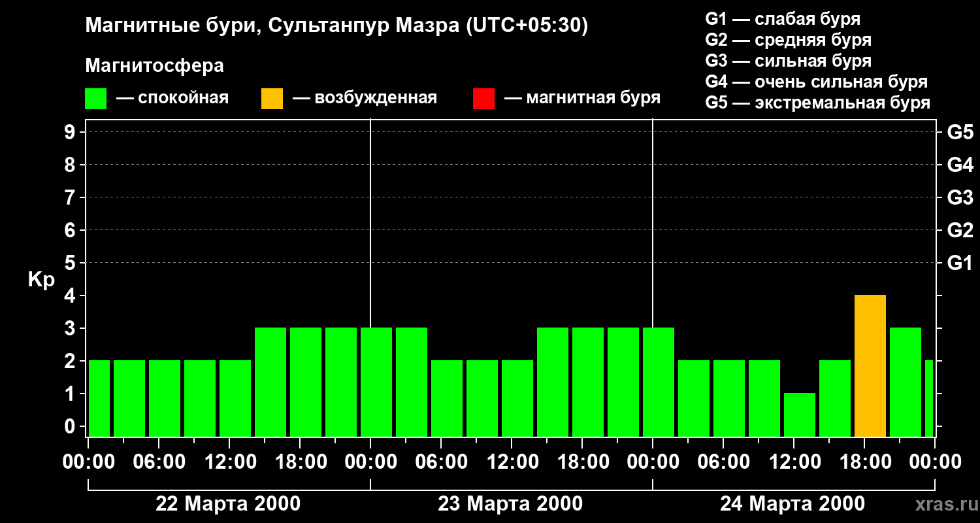Click the 'Магнитосфера' legend heading
Image resolution: width=980 pixels, height=523 pixels.
[x=154, y=66]
